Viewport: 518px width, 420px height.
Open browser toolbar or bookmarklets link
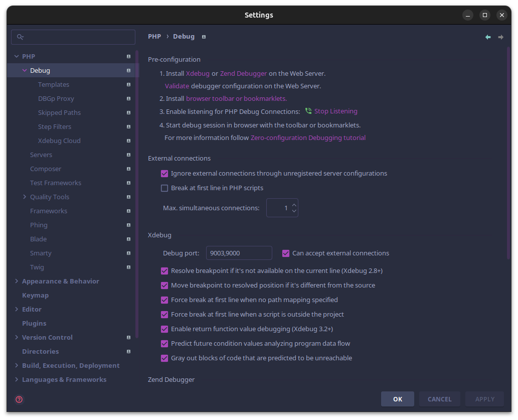[236, 98]
